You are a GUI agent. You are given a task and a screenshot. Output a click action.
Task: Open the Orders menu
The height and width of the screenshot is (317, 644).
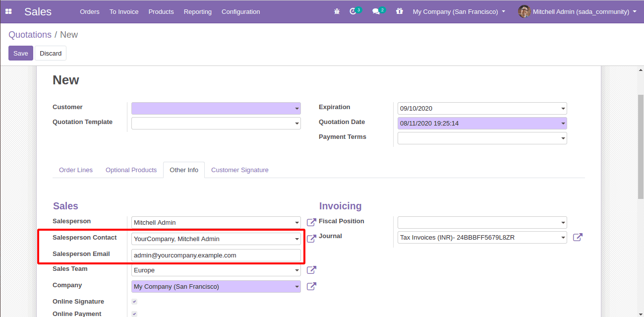[90, 11]
